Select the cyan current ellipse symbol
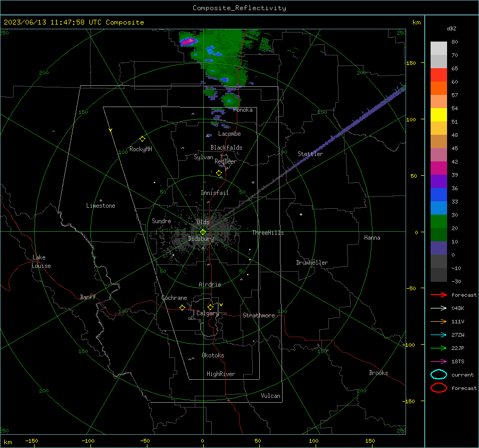This screenshot has height=448, width=479. point(439,374)
